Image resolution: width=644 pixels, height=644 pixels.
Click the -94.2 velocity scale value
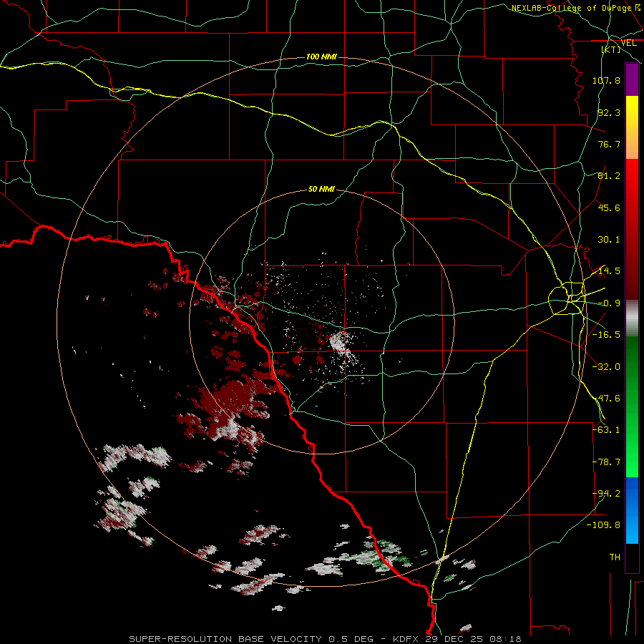tap(606, 494)
